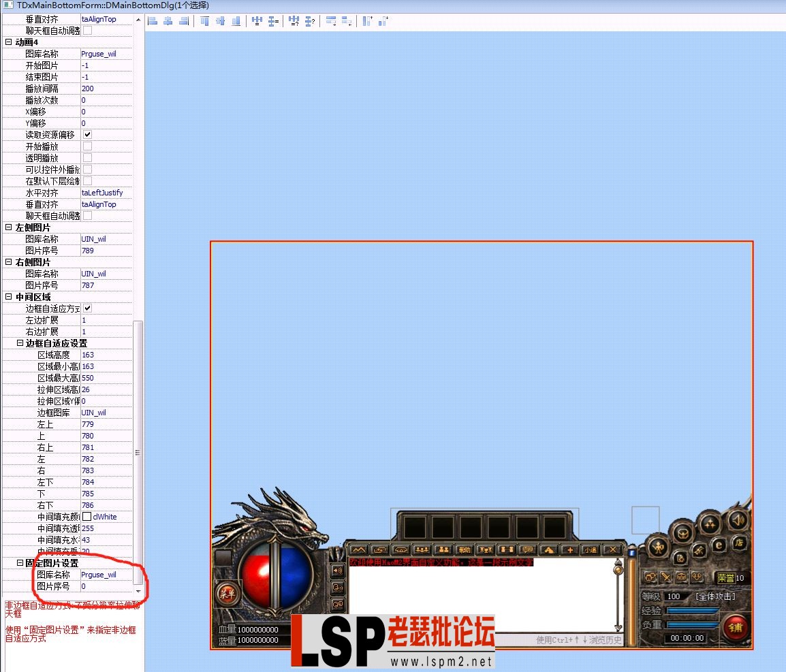
Task: Click the align top edges toolbar icon
Action: (x=204, y=21)
